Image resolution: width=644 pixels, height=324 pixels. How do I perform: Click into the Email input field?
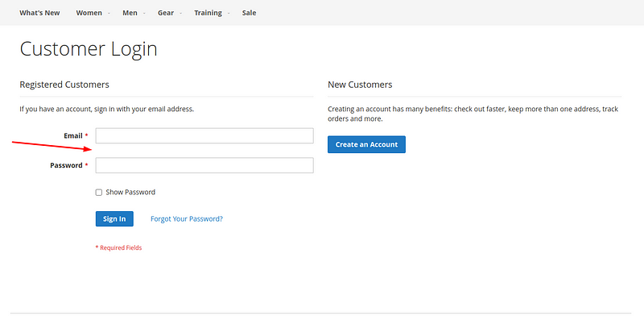click(x=204, y=135)
